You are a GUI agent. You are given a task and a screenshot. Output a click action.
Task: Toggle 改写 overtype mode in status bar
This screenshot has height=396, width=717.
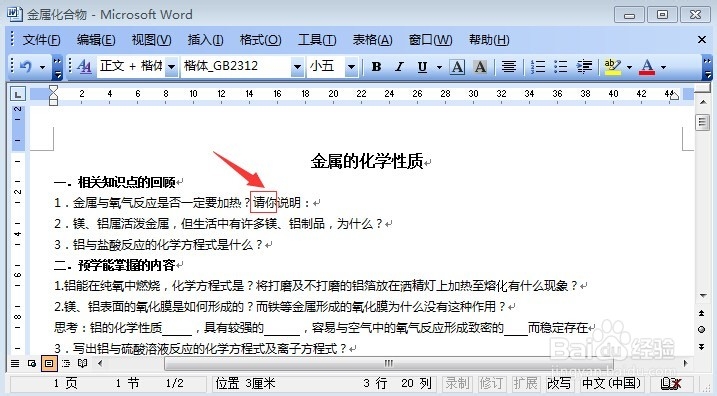(x=559, y=383)
